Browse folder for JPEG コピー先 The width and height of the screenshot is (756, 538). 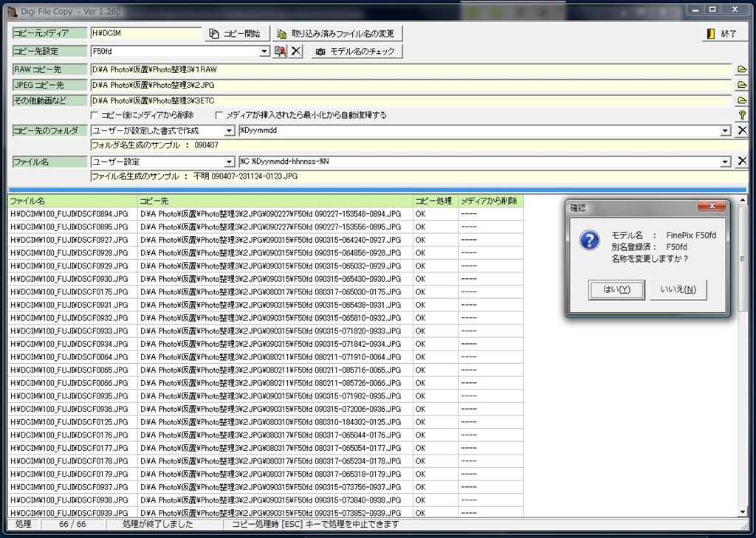(742, 85)
